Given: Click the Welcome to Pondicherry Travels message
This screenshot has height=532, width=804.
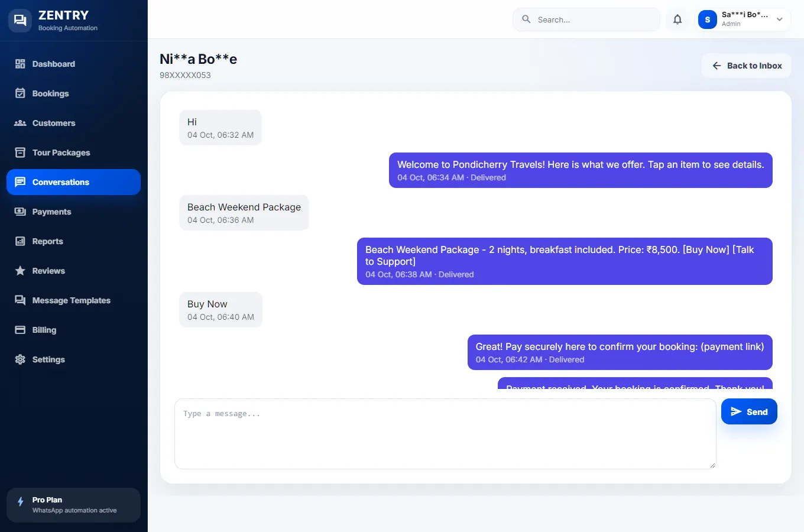Looking at the screenshot, I should tap(581, 170).
